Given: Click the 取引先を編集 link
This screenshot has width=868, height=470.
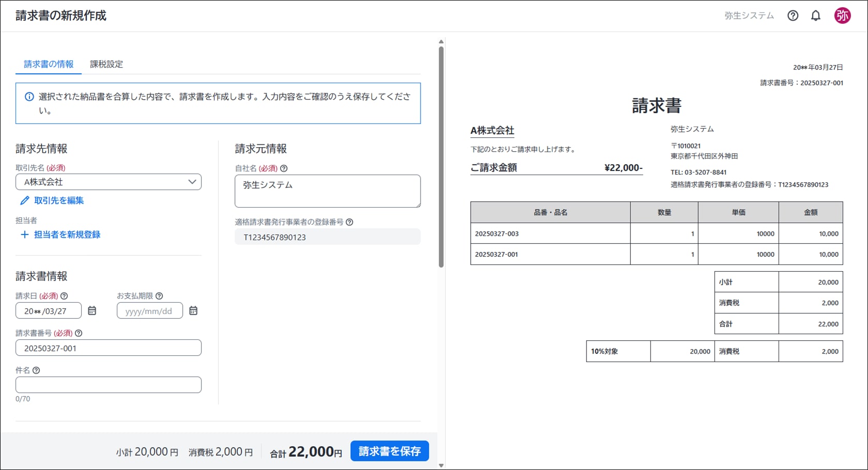Looking at the screenshot, I should (x=58, y=200).
